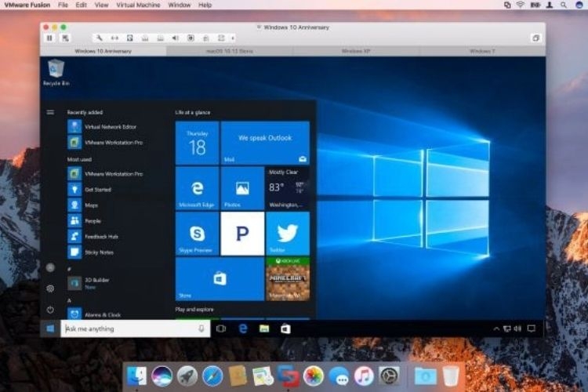Open the Virtual Machine menu

click(138, 5)
